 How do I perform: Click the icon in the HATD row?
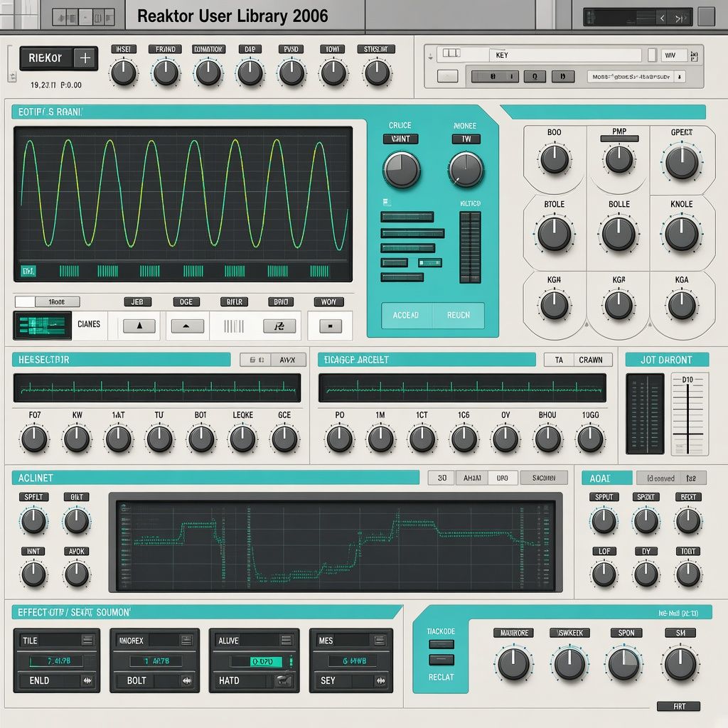284,680
